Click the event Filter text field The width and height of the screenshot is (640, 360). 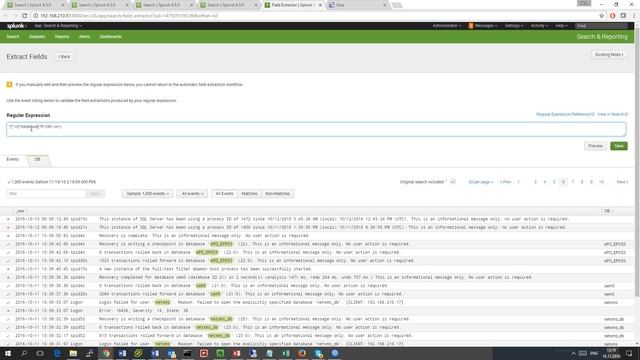pyautogui.click(x=46, y=193)
